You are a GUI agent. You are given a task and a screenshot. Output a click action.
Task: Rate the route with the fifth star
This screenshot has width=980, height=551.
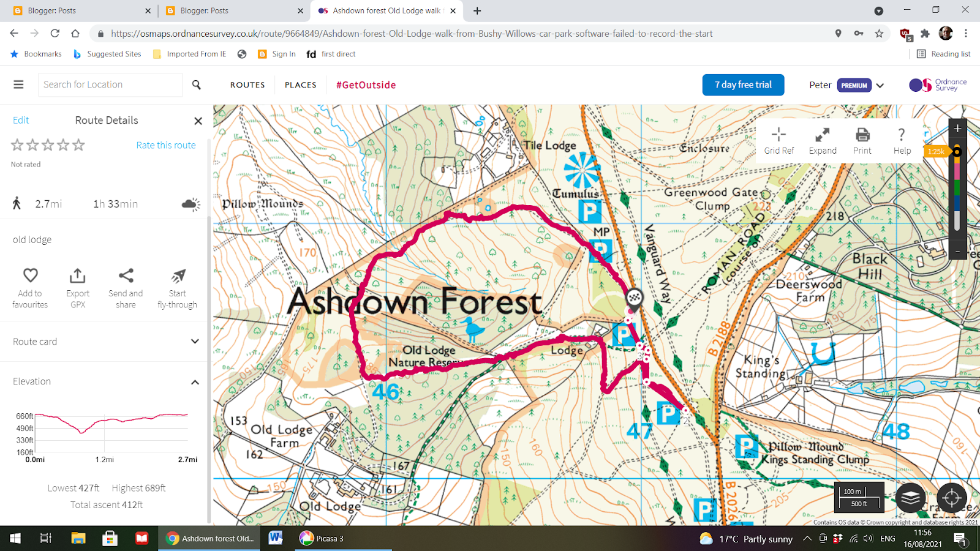tap(78, 145)
